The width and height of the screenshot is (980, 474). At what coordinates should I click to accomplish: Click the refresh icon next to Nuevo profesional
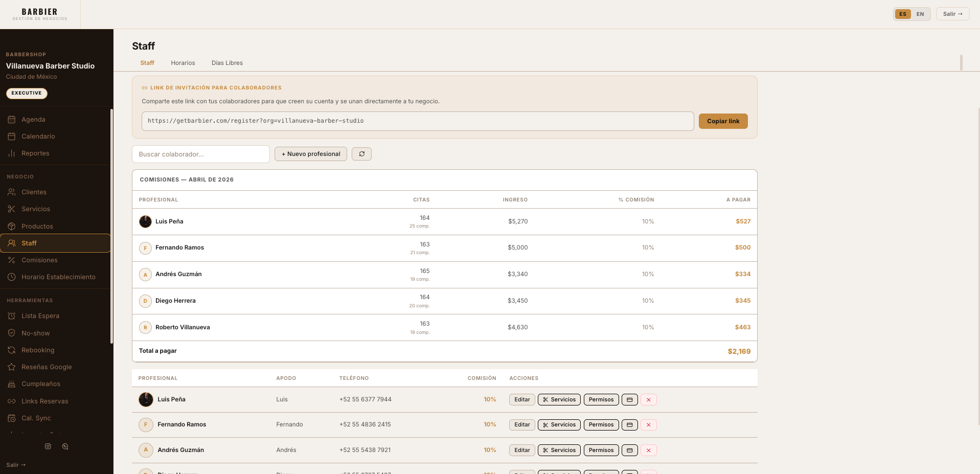[x=361, y=154]
